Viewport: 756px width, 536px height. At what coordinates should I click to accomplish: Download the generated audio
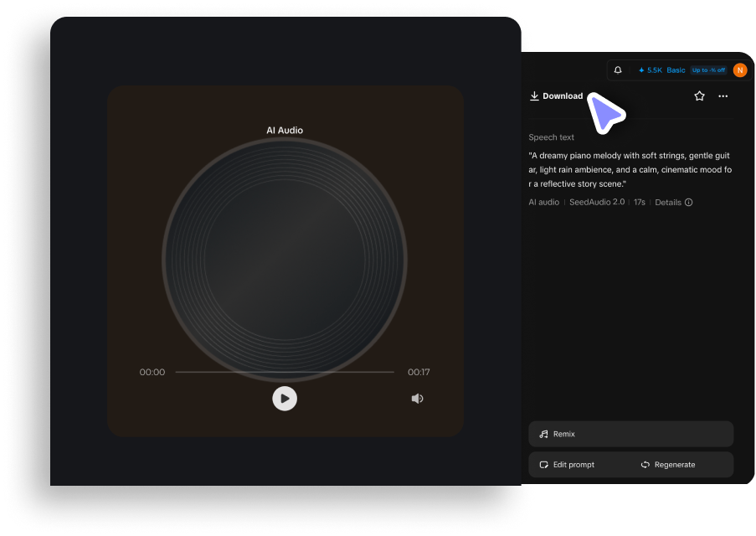tap(557, 96)
